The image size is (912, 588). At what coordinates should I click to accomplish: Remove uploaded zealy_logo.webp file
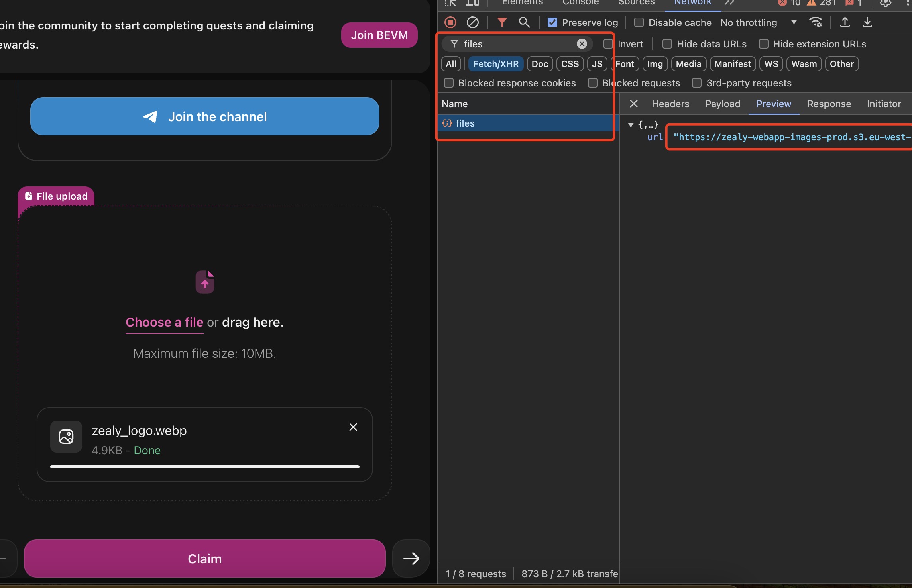(x=353, y=427)
